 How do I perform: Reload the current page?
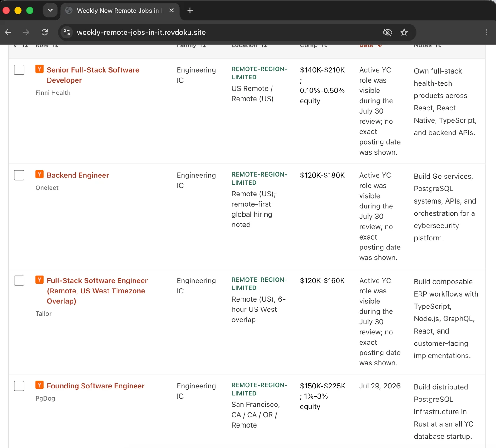[45, 32]
